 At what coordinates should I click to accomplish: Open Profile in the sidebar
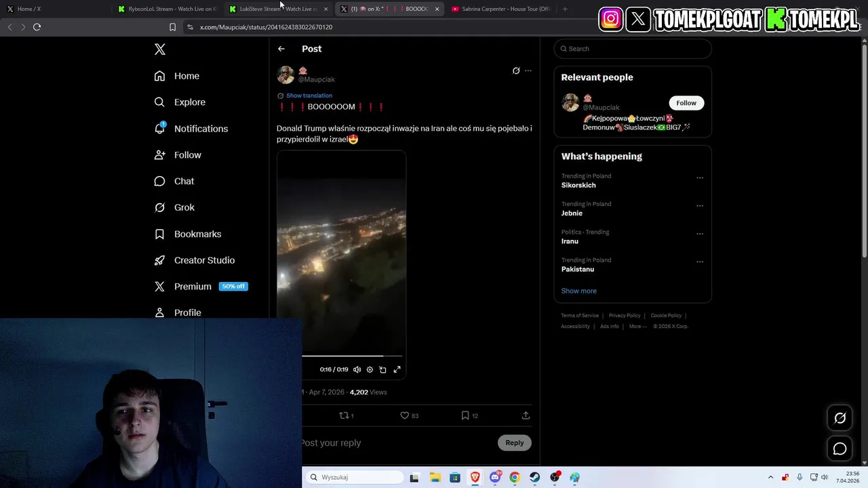tap(178, 312)
